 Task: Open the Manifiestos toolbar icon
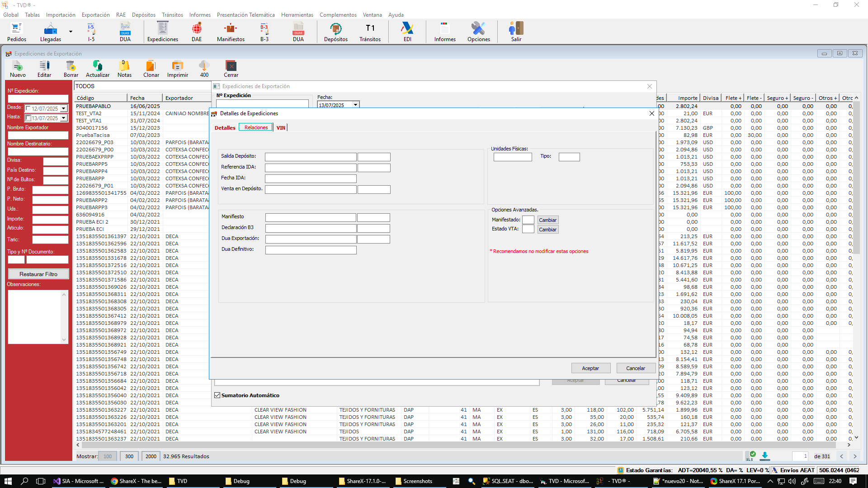(231, 29)
